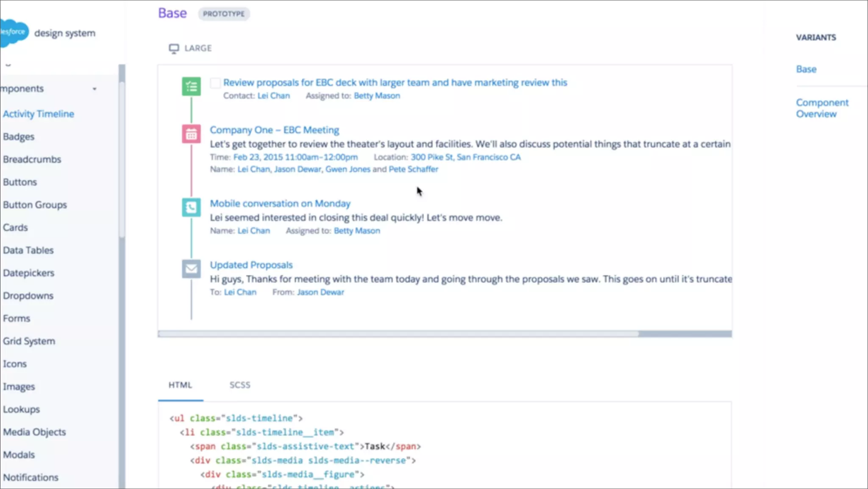Select the HTML code tab

click(x=180, y=385)
